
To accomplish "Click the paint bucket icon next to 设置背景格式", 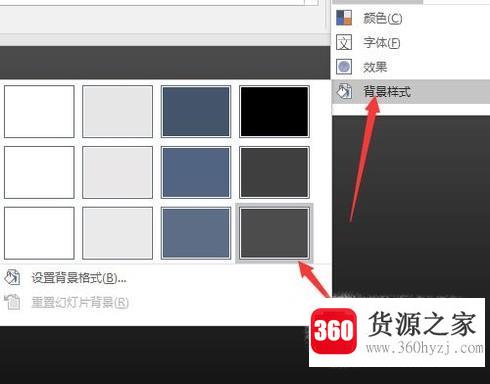I will [x=12, y=277].
